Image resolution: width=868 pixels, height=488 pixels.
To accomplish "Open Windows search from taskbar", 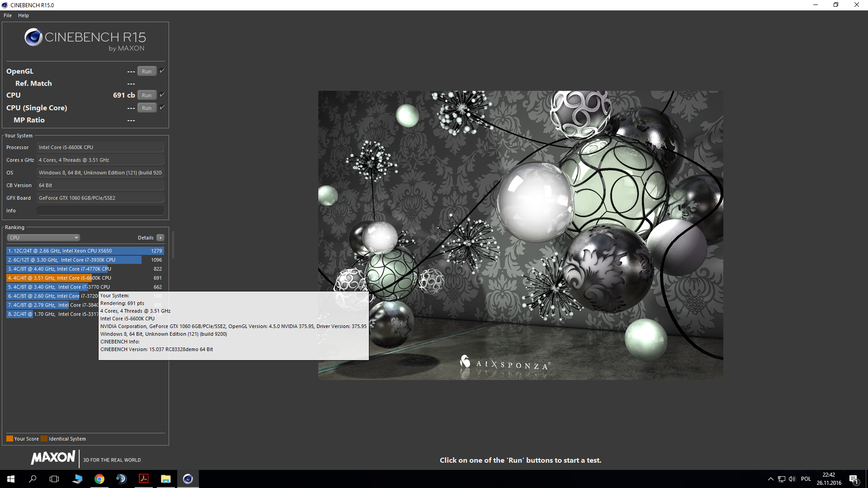I will click(x=33, y=479).
